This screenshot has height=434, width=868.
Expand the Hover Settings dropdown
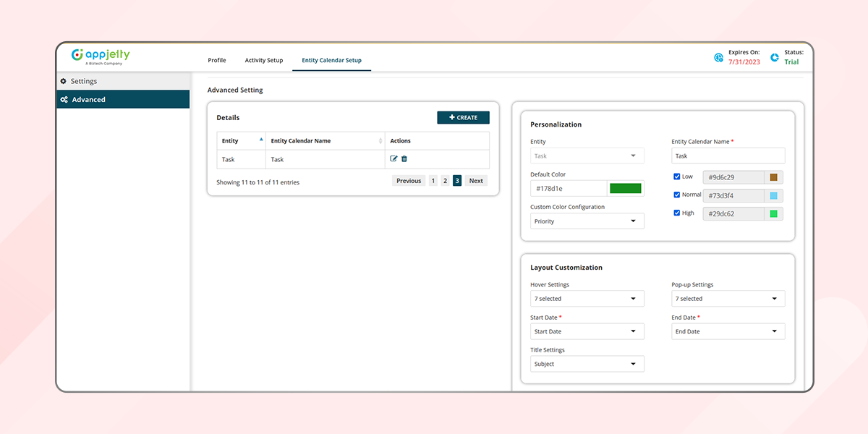click(587, 299)
